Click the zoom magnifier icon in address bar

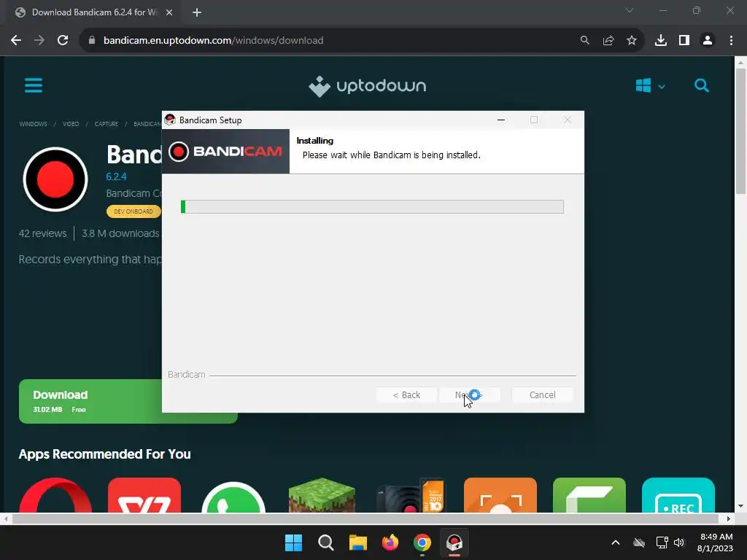(584, 41)
